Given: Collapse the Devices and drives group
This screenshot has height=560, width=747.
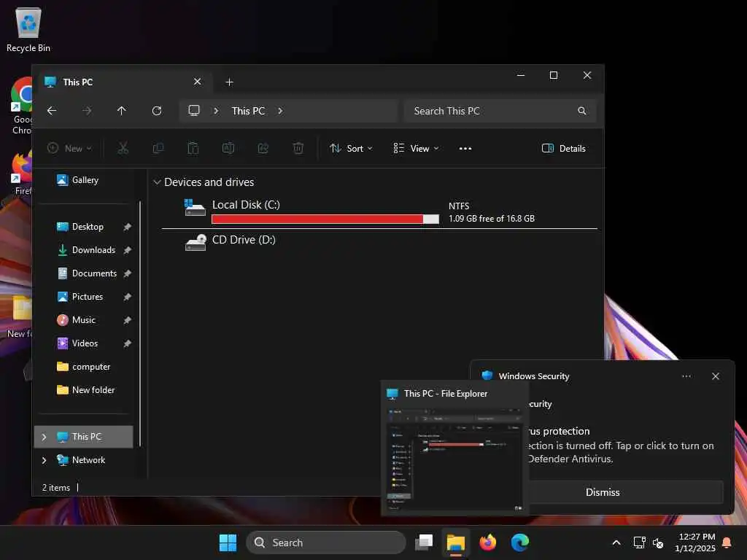Looking at the screenshot, I should point(157,182).
